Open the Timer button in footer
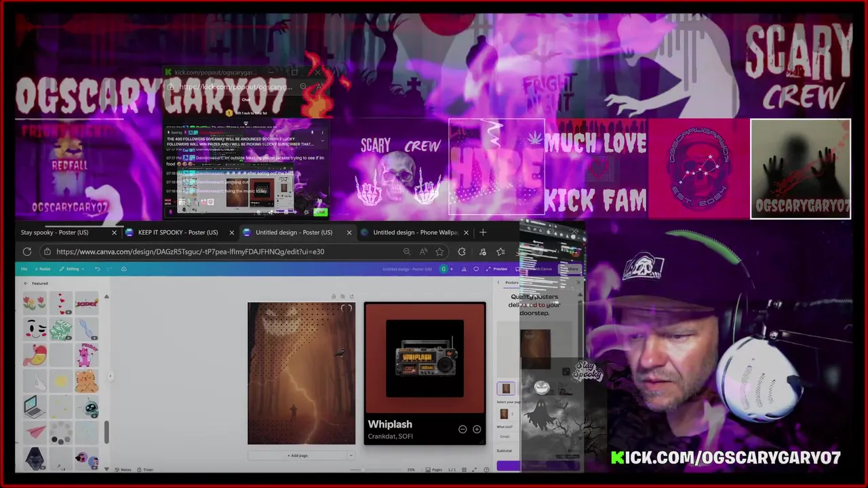Viewport: 868px width, 488px height. point(145,470)
